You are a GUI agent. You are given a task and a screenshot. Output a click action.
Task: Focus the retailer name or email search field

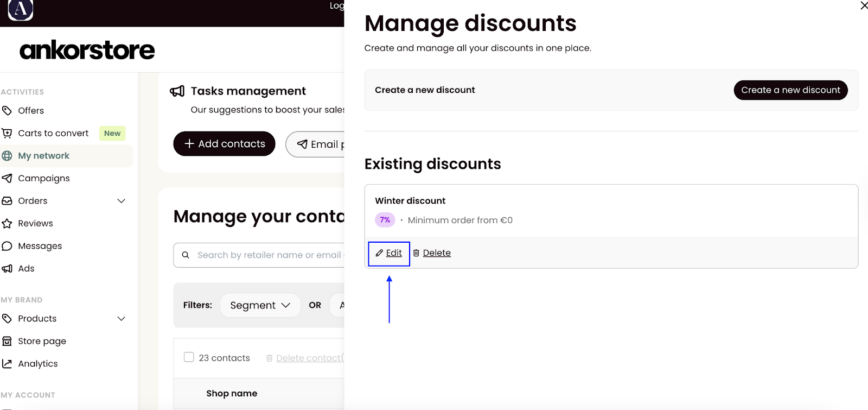tap(259, 255)
